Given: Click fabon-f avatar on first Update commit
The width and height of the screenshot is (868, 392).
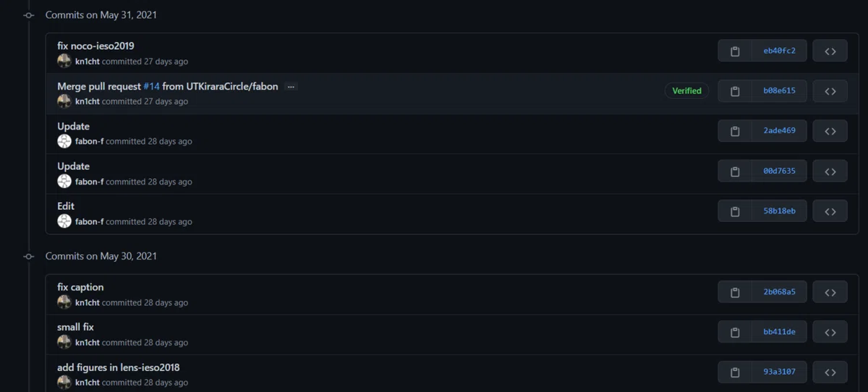Looking at the screenshot, I should point(64,141).
